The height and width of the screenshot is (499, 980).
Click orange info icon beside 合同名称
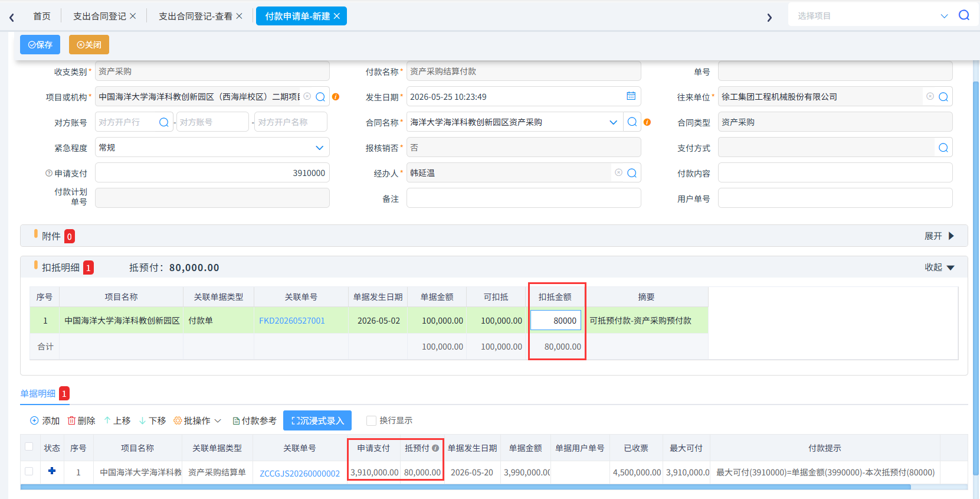coord(647,122)
